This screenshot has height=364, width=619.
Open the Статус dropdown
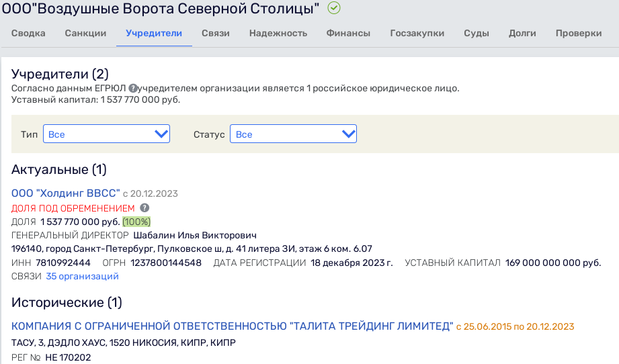click(x=293, y=134)
